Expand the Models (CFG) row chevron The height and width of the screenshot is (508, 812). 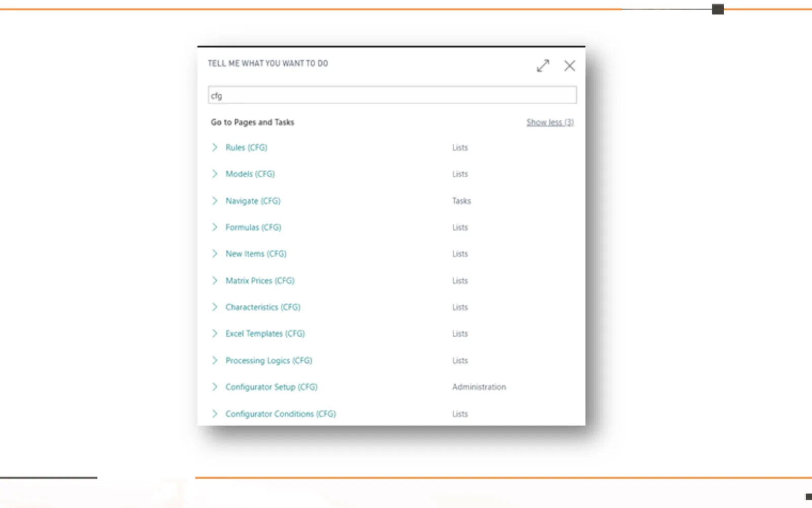(215, 174)
